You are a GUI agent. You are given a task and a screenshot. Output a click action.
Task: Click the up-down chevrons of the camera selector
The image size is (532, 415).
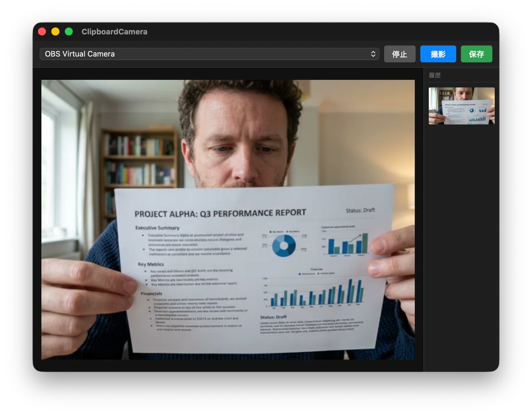(x=373, y=54)
